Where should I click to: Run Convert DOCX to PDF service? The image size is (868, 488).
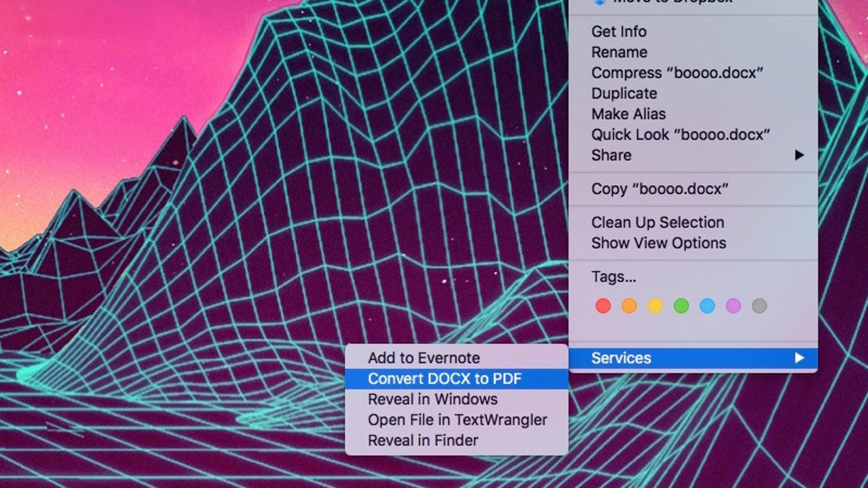pos(457,378)
